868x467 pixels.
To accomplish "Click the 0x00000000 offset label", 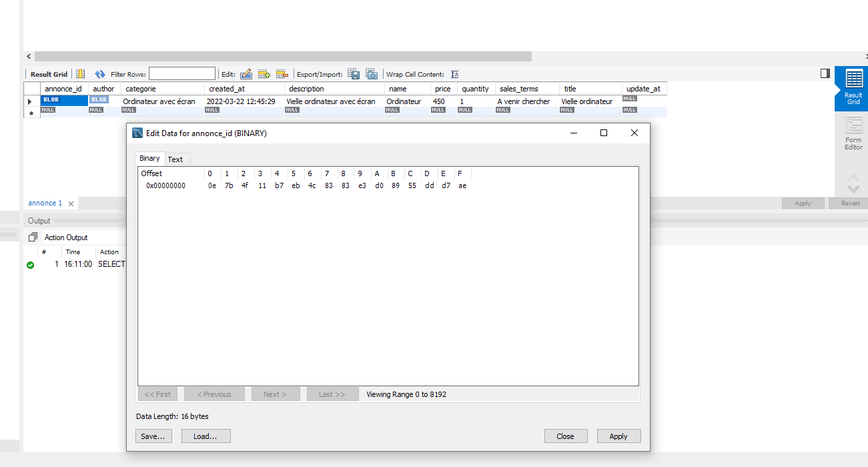I will [x=166, y=185].
